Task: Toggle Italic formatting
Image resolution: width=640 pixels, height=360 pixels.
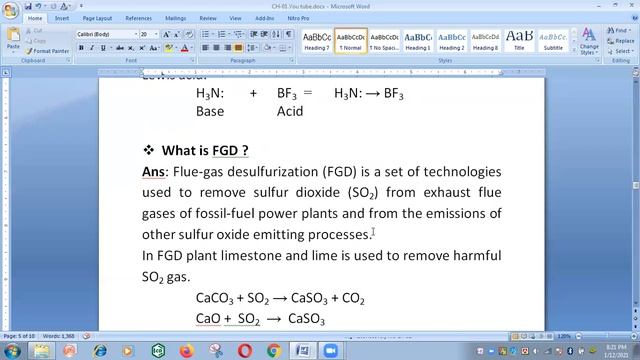Action: (92, 48)
